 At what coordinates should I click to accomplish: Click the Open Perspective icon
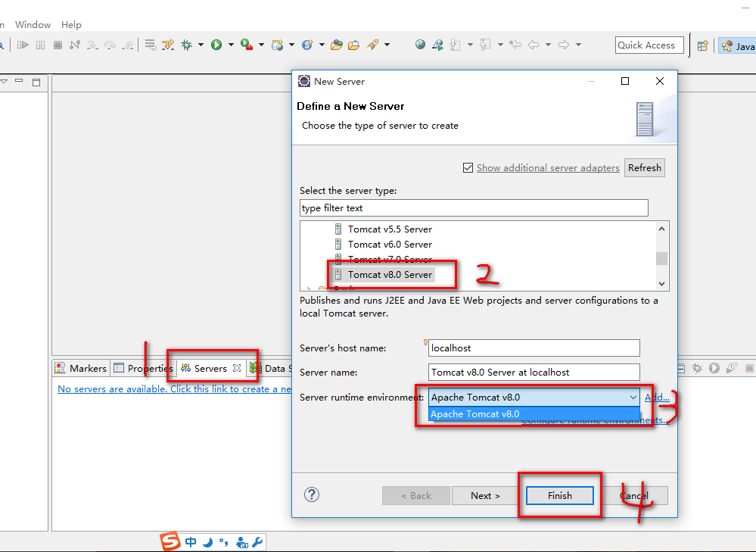(x=703, y=45)
